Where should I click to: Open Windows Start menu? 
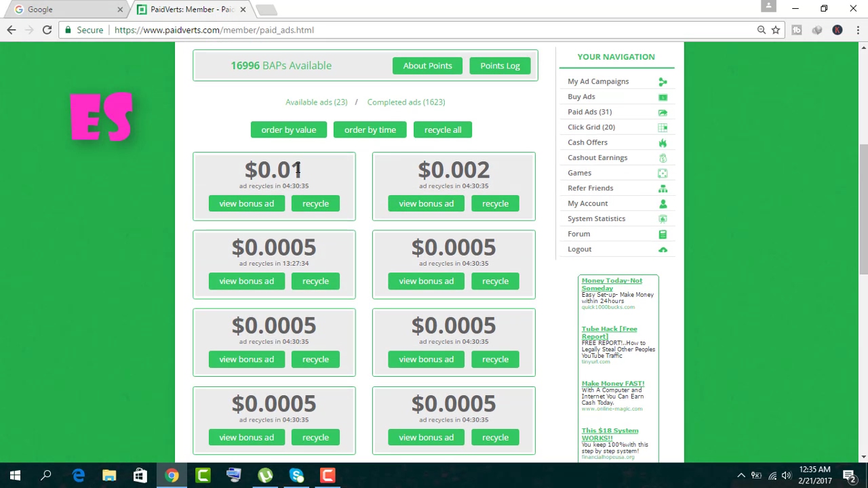(15, 476)
